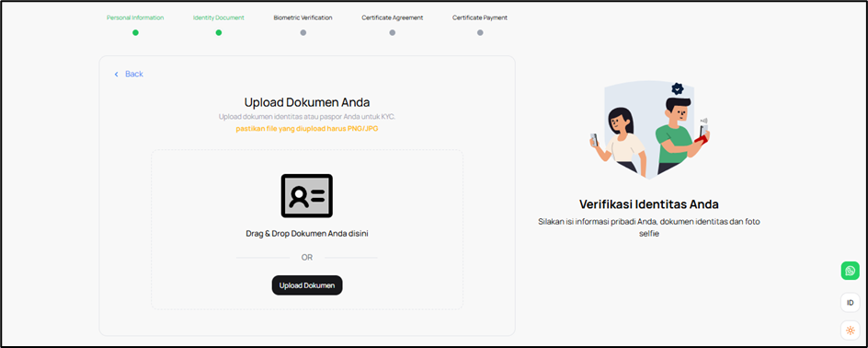Click the green dot under Identity Document
The width and height of the screenshot is (868, 348).
click(219, 33)
